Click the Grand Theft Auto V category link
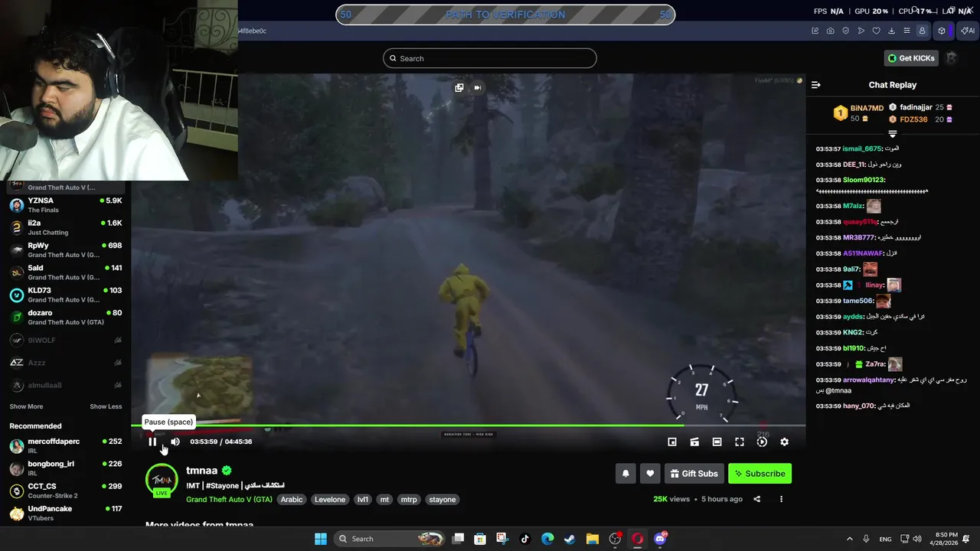The height and width of the screenshot is (551, 980). [229, 500]
